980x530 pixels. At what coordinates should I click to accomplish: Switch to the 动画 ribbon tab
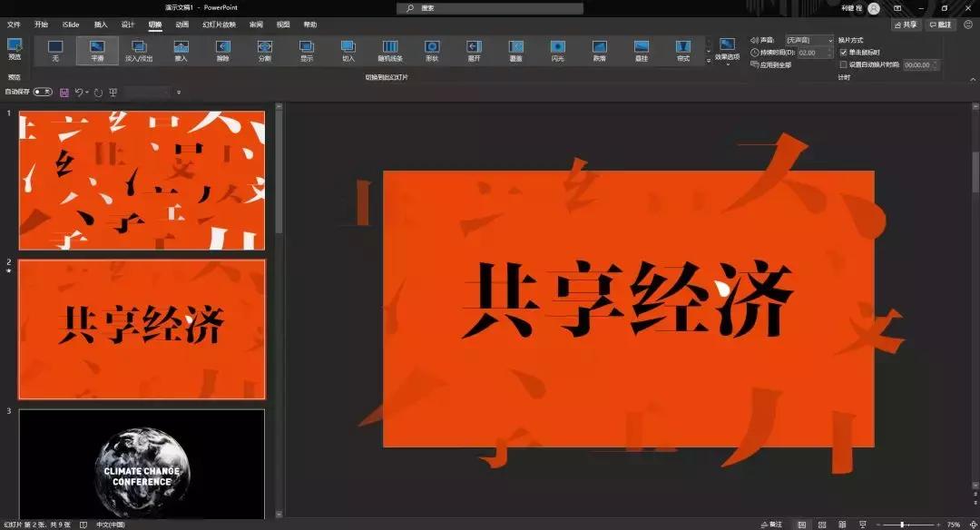pos(180,25)
